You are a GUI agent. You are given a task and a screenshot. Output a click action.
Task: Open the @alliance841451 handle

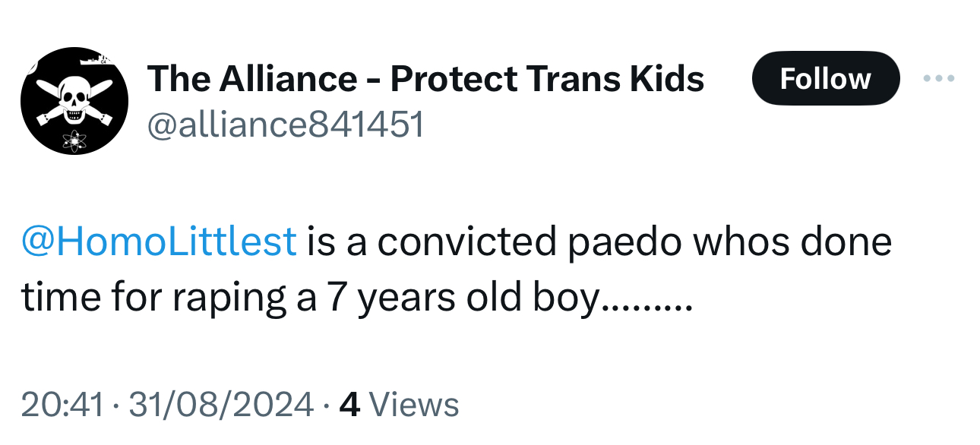coord(285,124)
